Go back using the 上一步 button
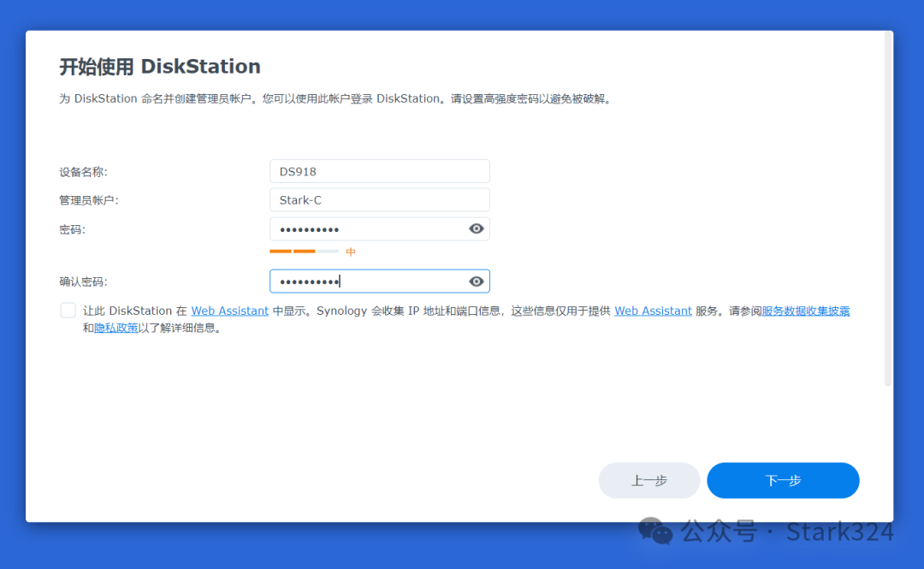 [649, 480]
